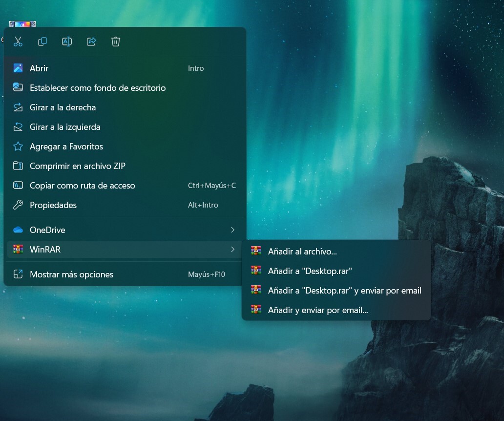Select the Rename icon in the icon row

(x=67, y=42)
